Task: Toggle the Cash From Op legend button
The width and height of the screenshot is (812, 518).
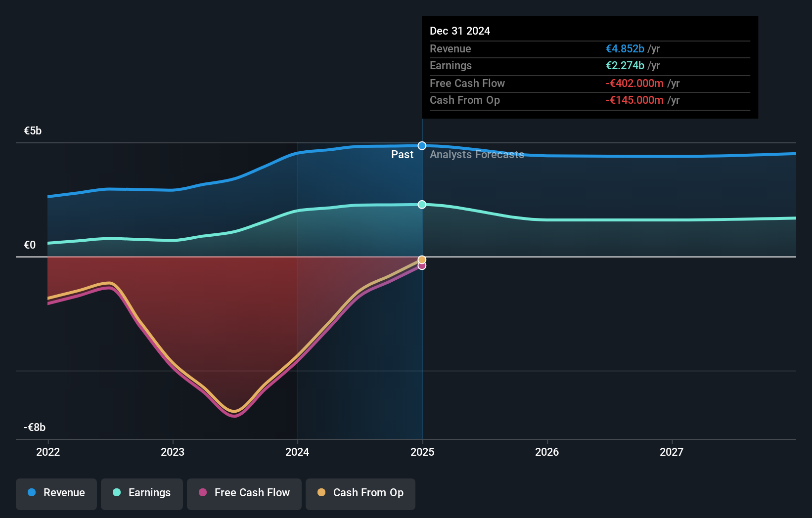Action: [x=361, y=494]
